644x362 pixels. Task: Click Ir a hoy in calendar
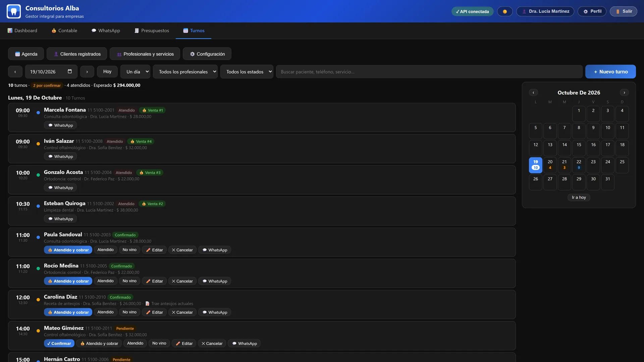[579, 197]
